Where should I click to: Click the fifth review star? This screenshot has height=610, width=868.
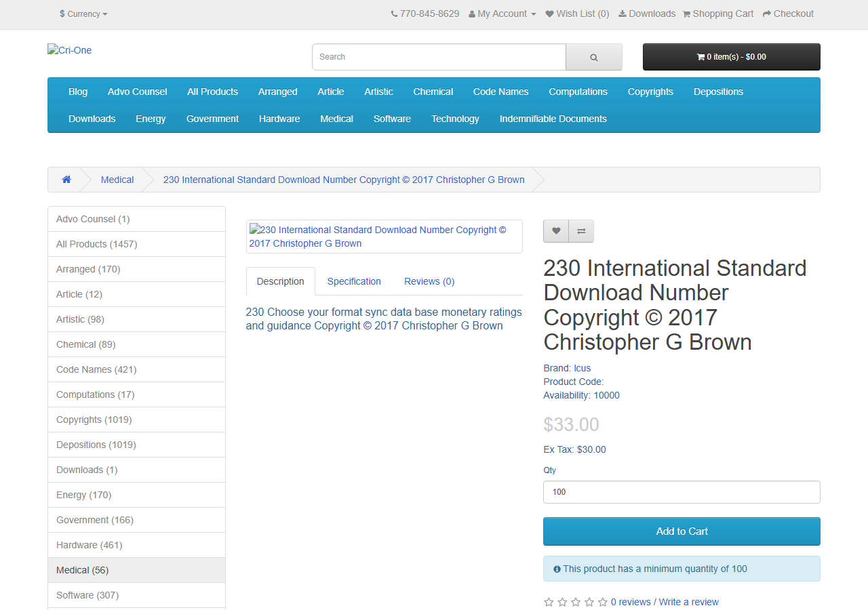coord(603,602)
